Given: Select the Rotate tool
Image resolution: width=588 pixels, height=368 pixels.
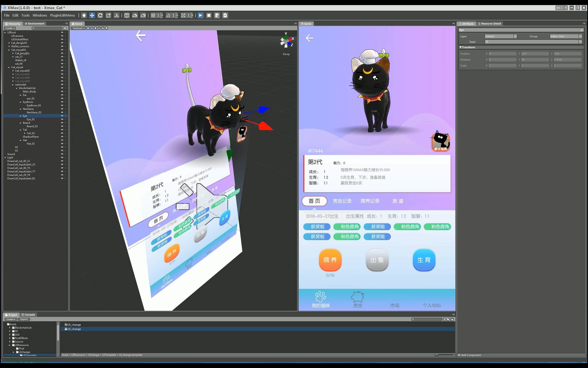Looking at the screenshot, I should (x=100, y=15).
